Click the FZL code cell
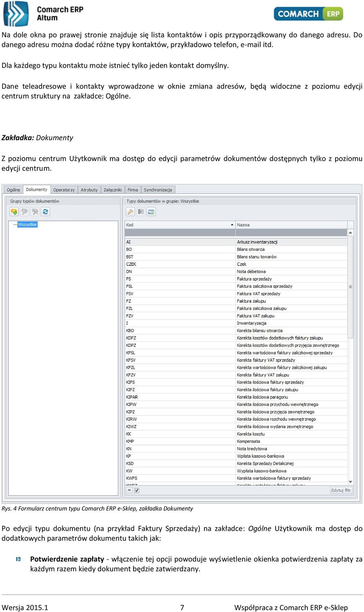364x612 pixels. click(x=180, y=308)
